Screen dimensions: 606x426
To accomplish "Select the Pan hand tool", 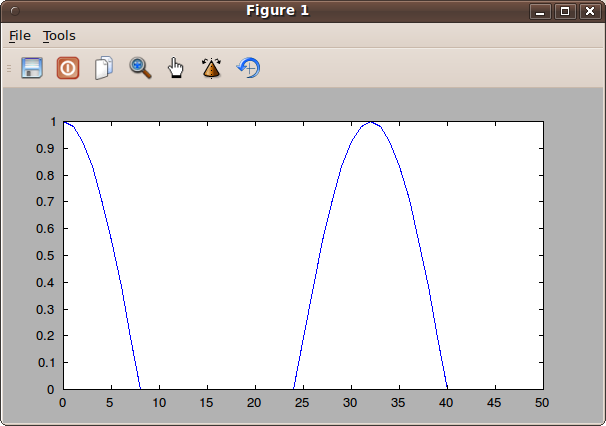I will pyautogui.click(x=176, y=68).
